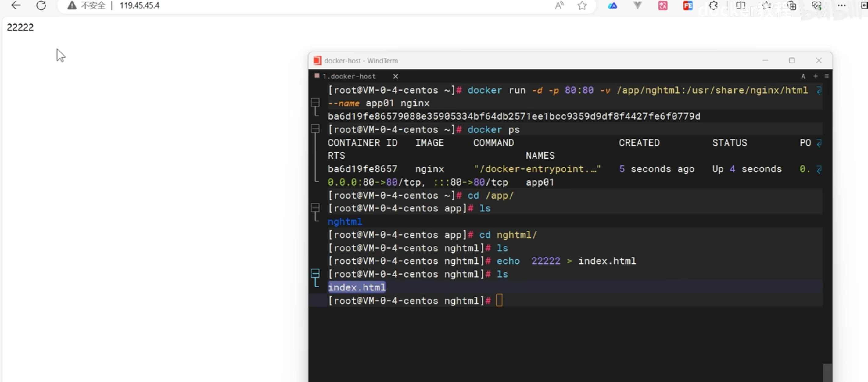Click the container ID ba6d19fe8657

(x=362, y=169)
